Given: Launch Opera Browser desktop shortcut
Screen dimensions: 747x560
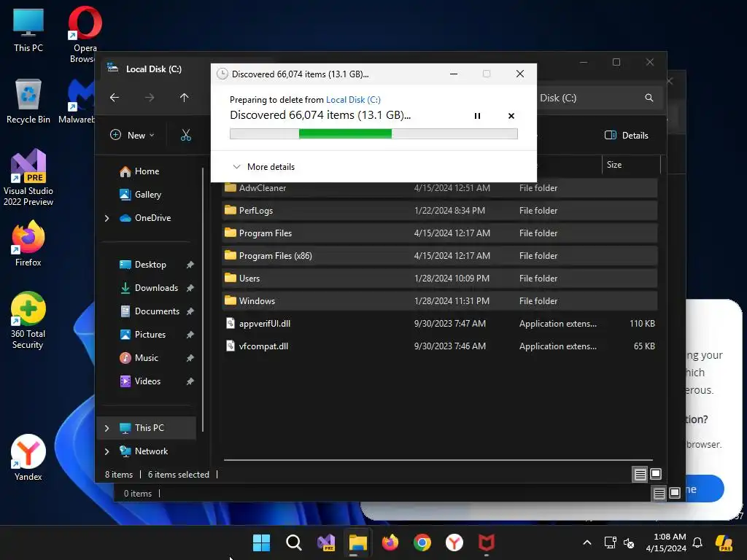Looking at the screenshot, I should pos(85,34).
